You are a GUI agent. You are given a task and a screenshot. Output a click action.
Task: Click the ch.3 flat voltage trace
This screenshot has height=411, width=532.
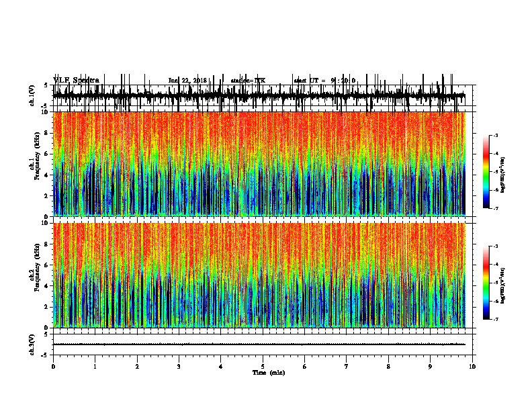[259, 345]
